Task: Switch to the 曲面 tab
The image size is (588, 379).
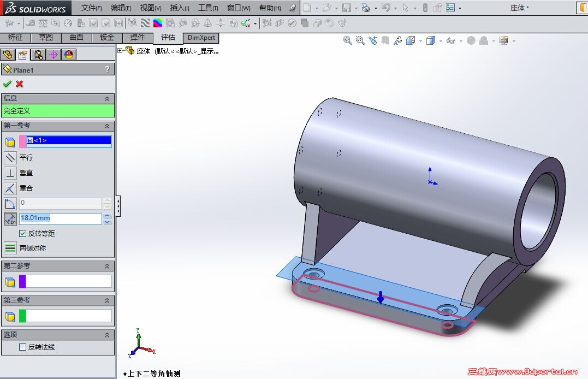Action: click(76, 38)
